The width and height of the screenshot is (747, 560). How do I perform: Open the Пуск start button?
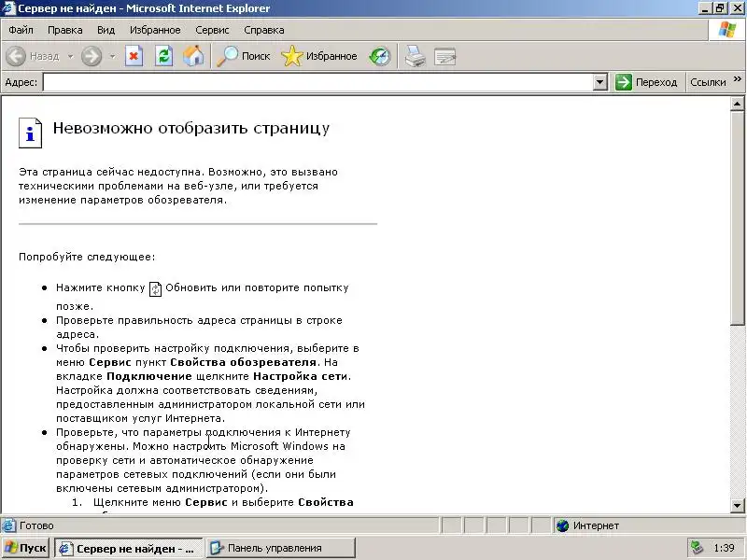25,548
